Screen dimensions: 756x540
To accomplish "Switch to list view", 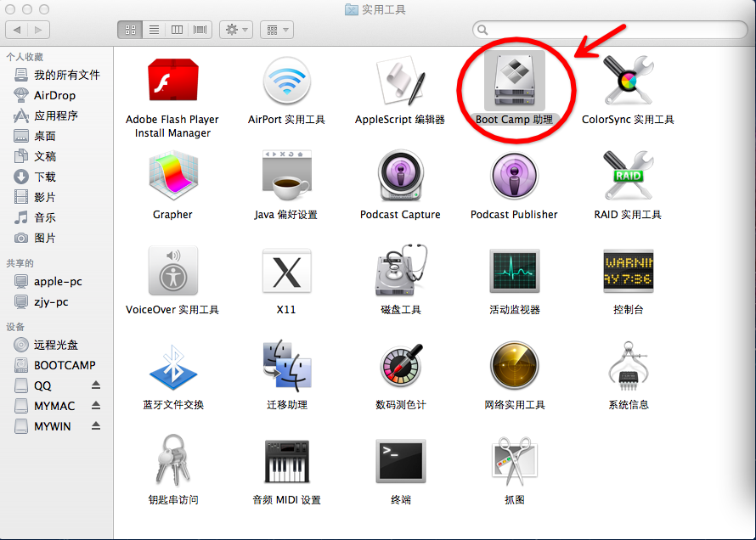I will 154,30.
